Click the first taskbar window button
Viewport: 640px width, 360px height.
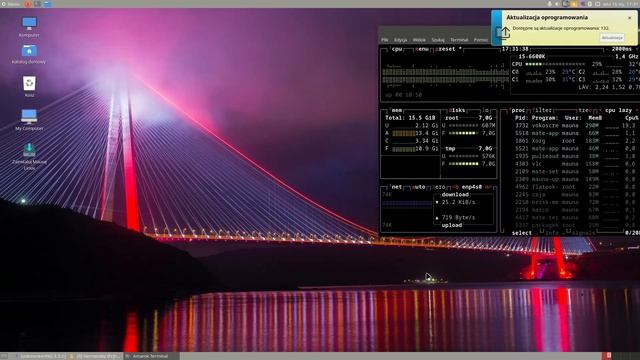[42, 356]
